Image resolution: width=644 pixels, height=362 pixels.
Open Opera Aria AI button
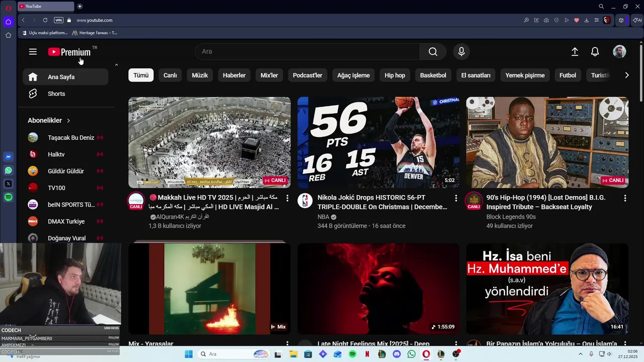[637, 20]
